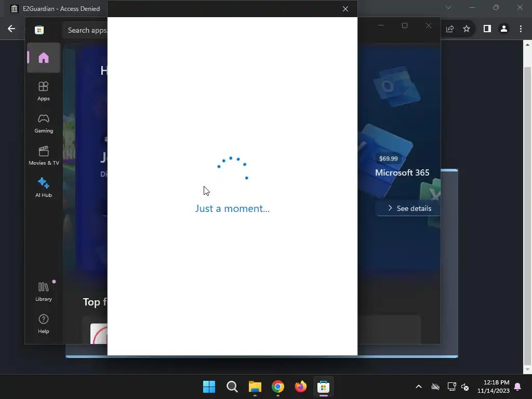Viewport: 532px width, 399px height.
Task: Open Chrome tab search chevron
Action: (448, 7)
